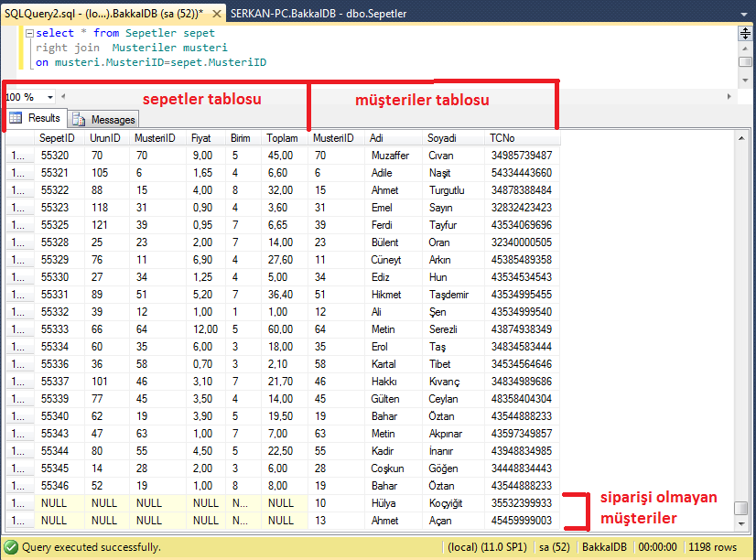Click the Toplam column header
Image resolution: width=756 pixels, height=560 pixels.
[284, 138]
